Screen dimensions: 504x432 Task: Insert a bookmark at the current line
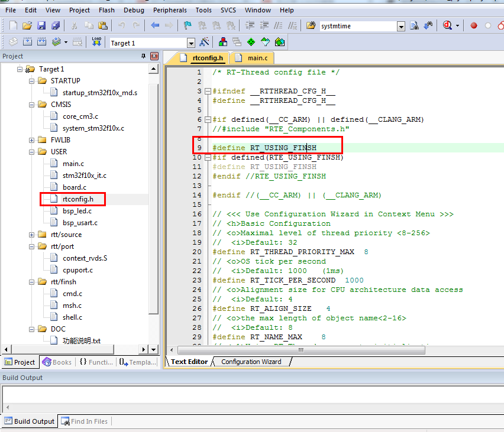tap(188, 26)
